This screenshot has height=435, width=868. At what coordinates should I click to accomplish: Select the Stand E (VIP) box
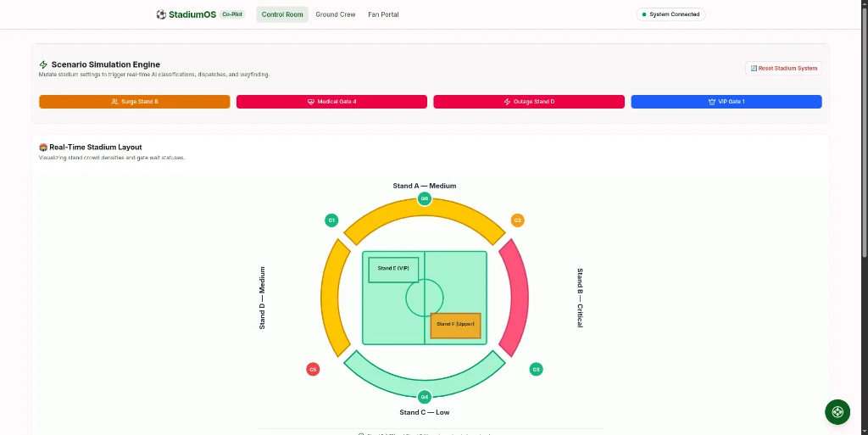coord(393,270)
